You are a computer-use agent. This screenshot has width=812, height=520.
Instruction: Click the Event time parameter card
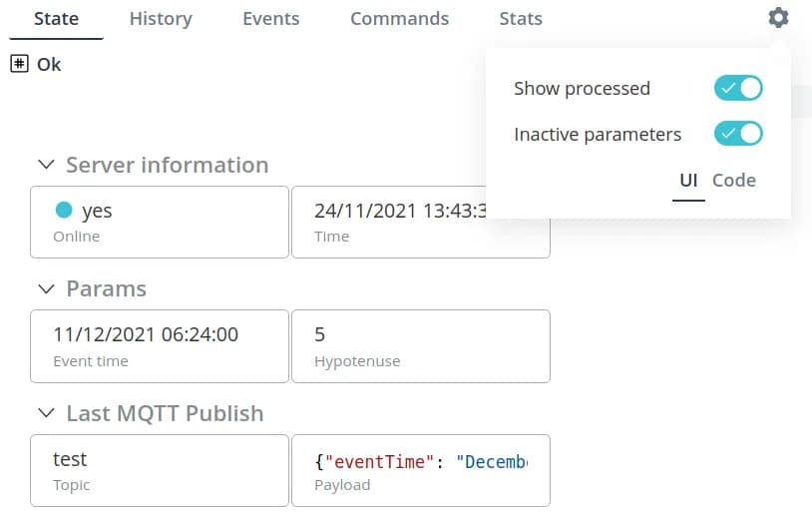[160, 345]
